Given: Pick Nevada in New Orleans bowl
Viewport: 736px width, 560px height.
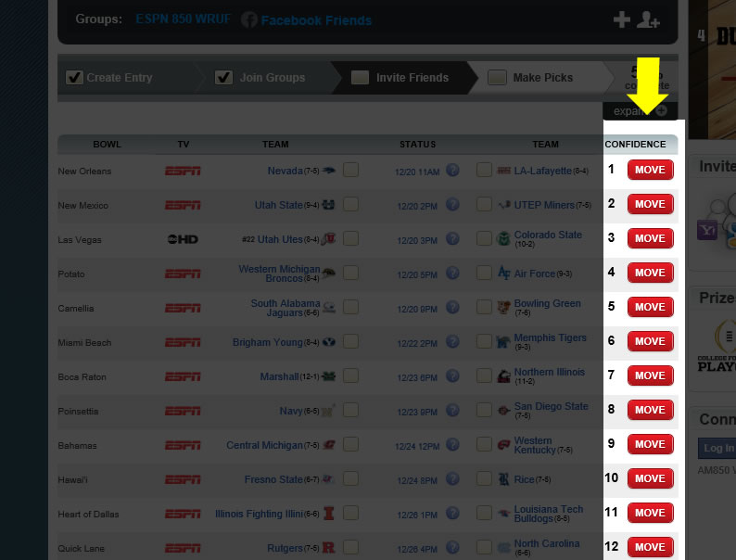Looking at the screenshot, I should pyautogui.click(x=350, y=170).
